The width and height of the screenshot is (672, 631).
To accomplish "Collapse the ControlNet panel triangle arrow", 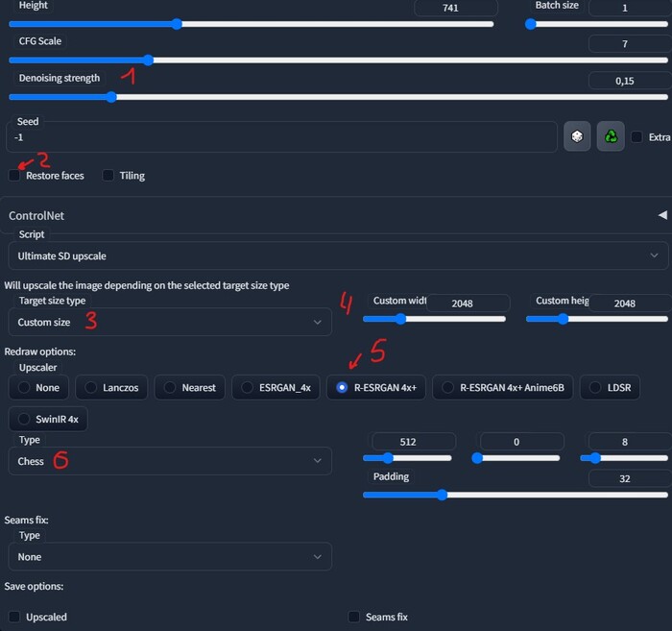I will [x=662, y=215].
